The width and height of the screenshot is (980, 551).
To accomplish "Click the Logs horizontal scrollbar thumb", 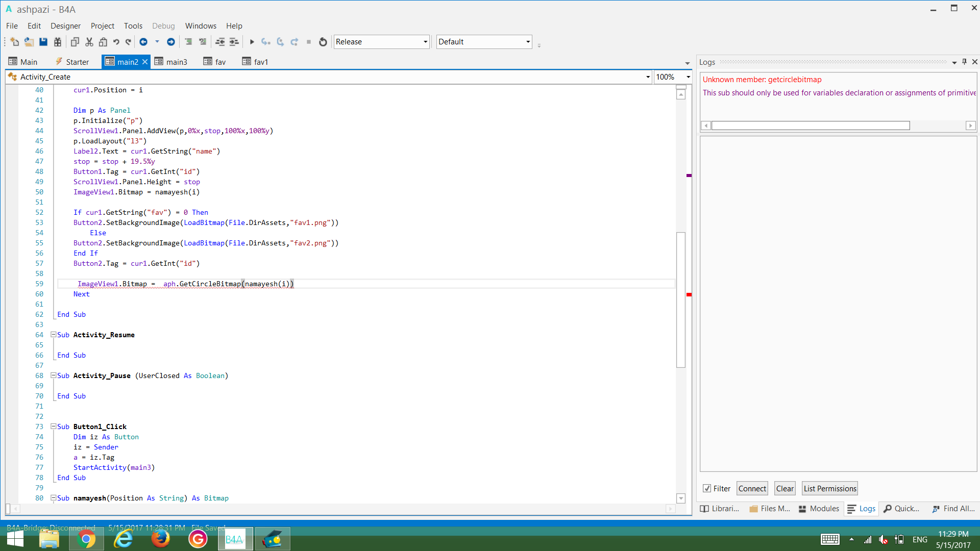I will (x=811, y=126).
